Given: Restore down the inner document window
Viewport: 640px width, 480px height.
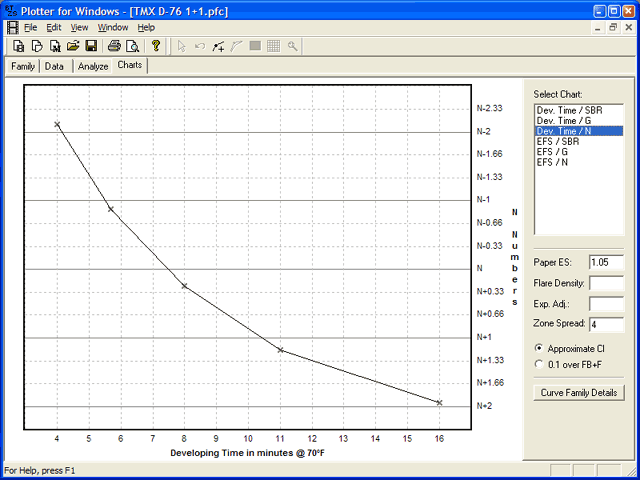Looking at the screenshot, I should pyautogui.click(x=613, y=28).
